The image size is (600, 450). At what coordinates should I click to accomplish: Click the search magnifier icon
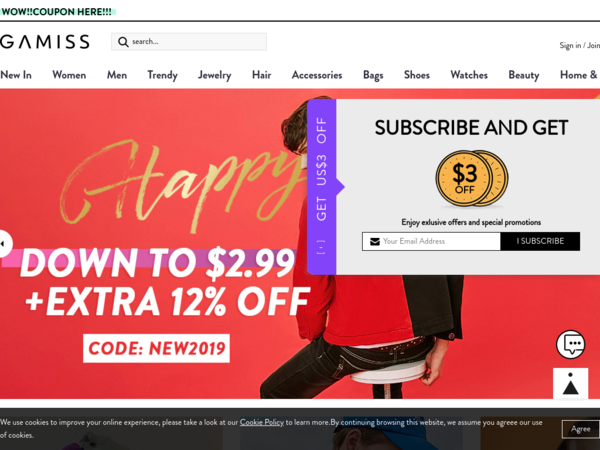click(123, 42)
